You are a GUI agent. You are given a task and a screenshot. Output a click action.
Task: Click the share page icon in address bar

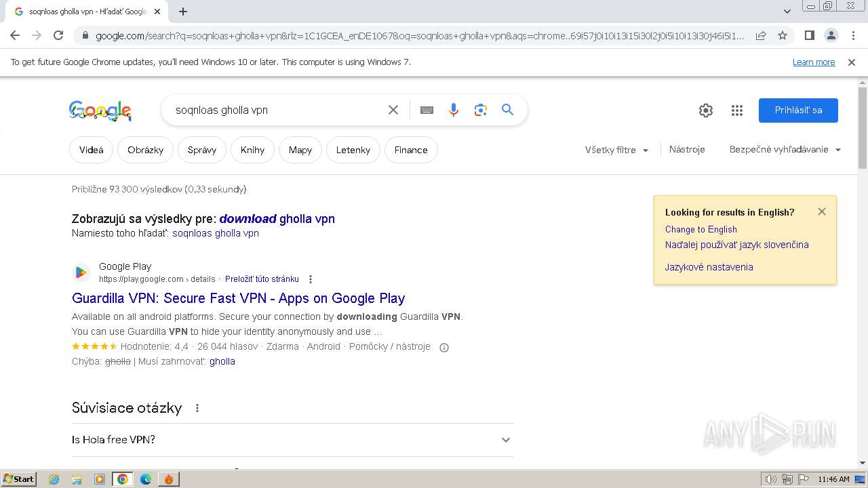(x=761, y=35)
